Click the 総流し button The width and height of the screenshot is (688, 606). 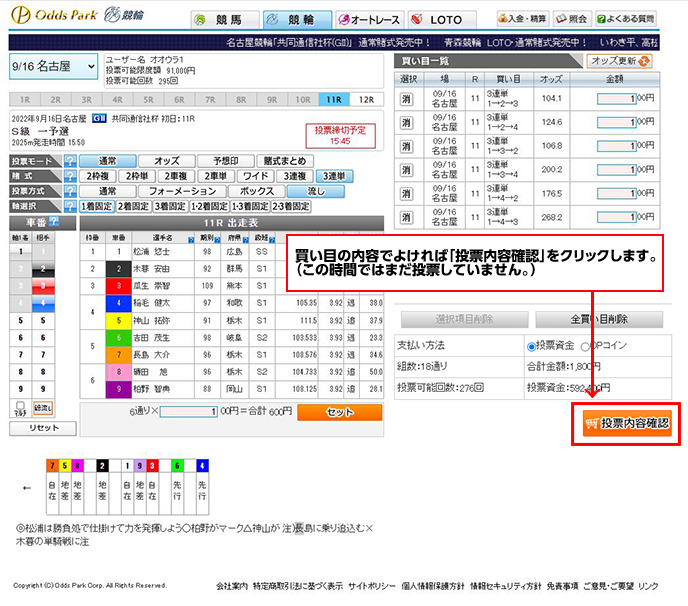point(43,408)
